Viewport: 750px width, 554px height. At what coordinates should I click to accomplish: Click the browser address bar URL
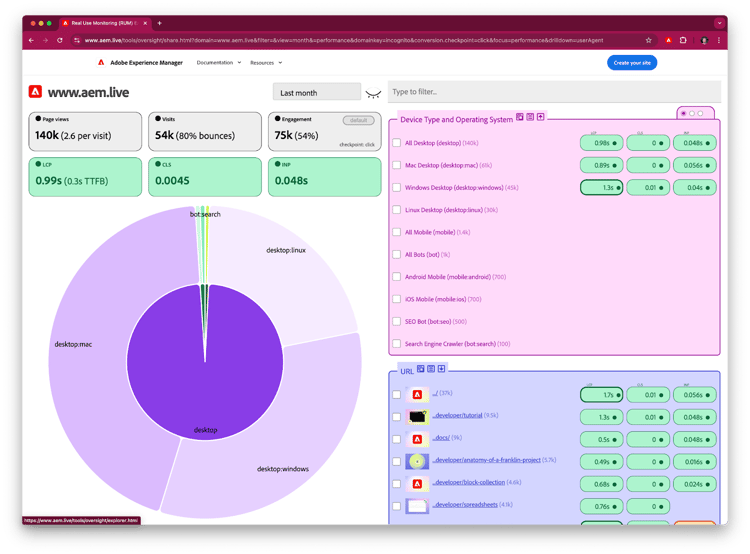coord(343,40)
